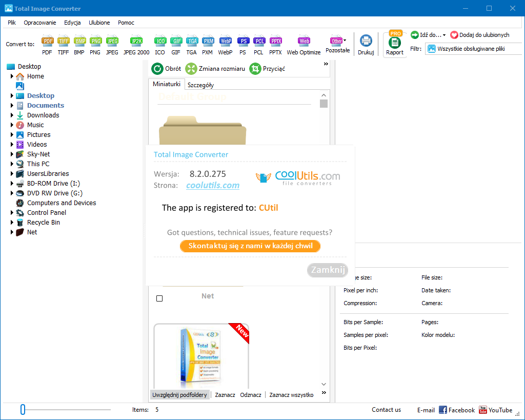
Task: Open Zmiana rozmiaru resize tool
Action: pyautogui.click(x=215, y=69)
